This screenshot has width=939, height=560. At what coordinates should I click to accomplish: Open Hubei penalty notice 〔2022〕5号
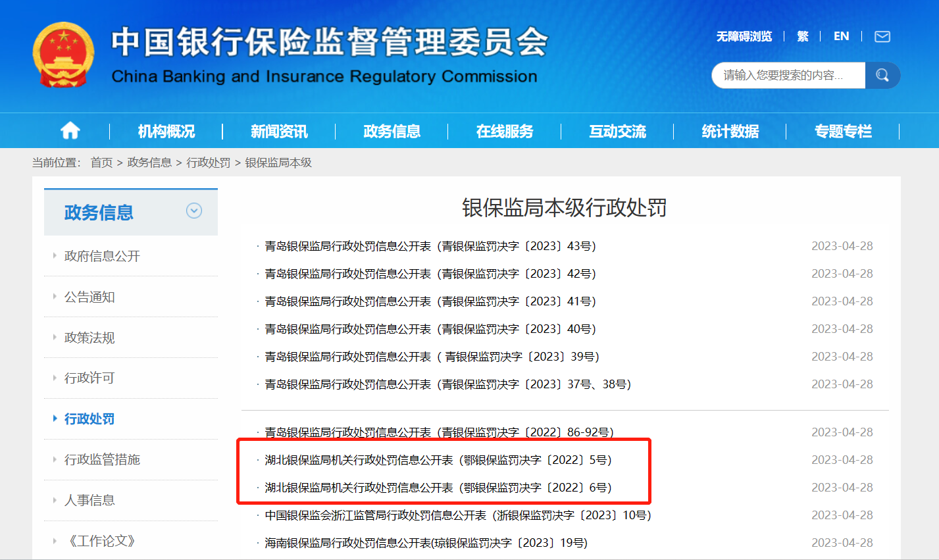coord(438,460)
